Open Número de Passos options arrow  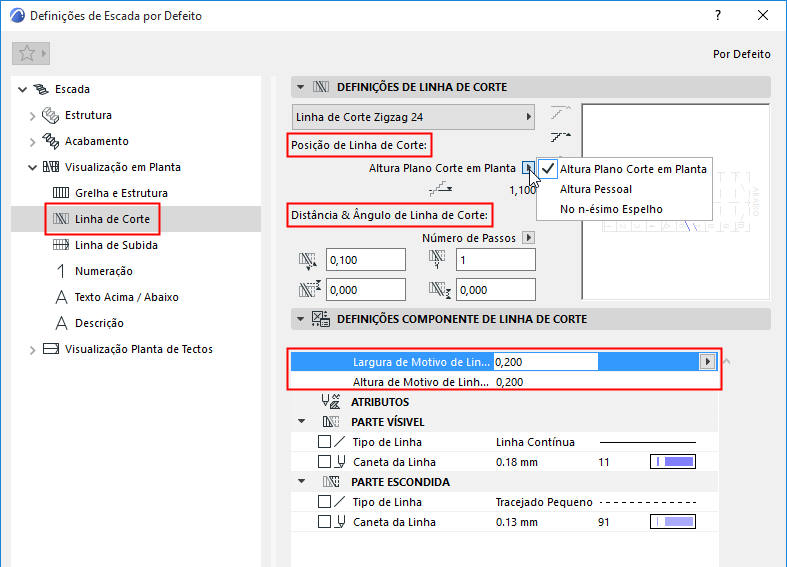(x=529, y=237)
